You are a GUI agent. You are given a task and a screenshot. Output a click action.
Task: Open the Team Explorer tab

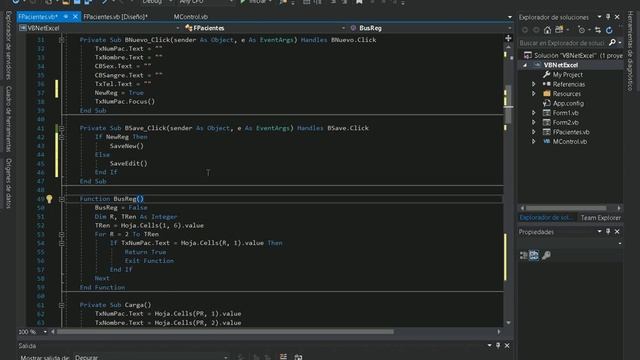coord(600,218)
